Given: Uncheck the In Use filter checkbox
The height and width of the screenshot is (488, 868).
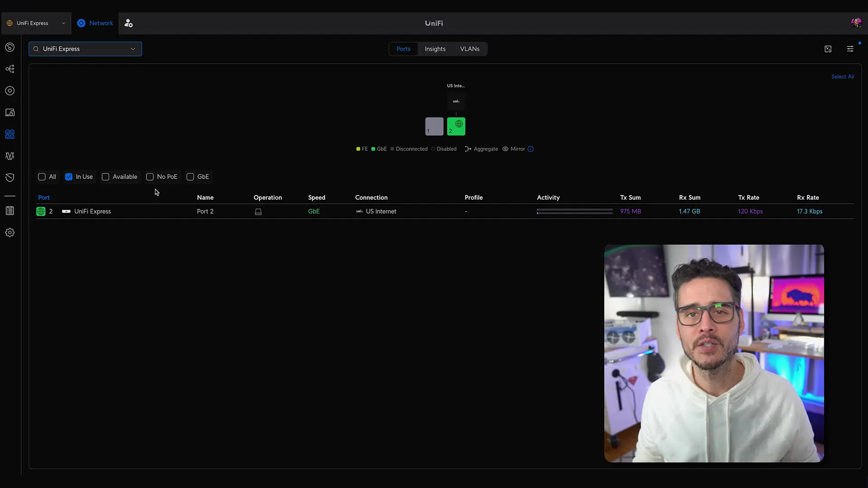Looking at the screenshot, I should tap(69, 177).
